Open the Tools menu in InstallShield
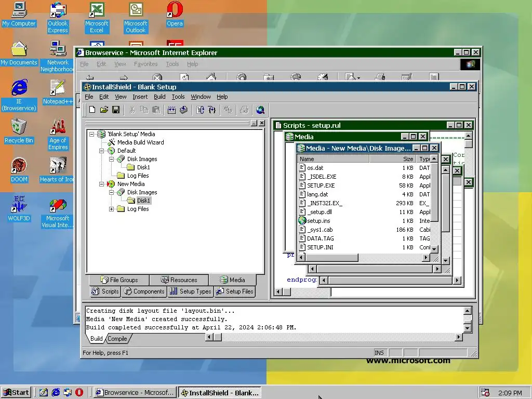The image size is (532, 399). pyautogui.click(x=178, y=97)
